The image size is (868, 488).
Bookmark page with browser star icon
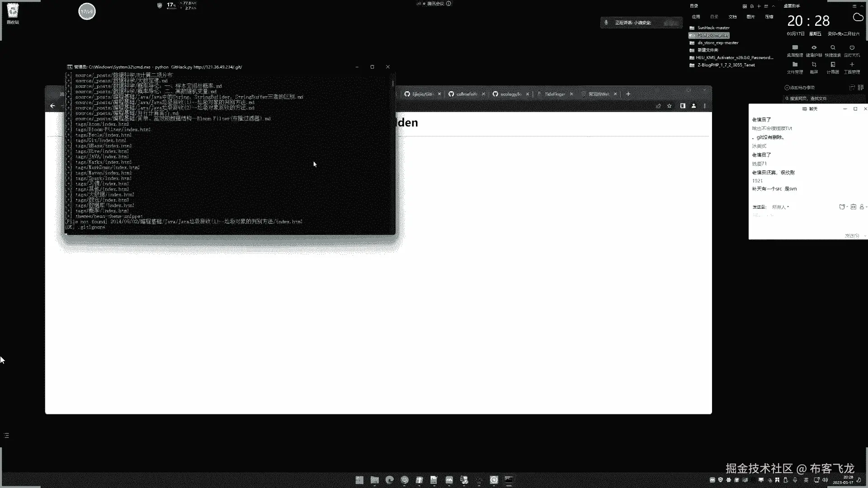pos(670,106)
